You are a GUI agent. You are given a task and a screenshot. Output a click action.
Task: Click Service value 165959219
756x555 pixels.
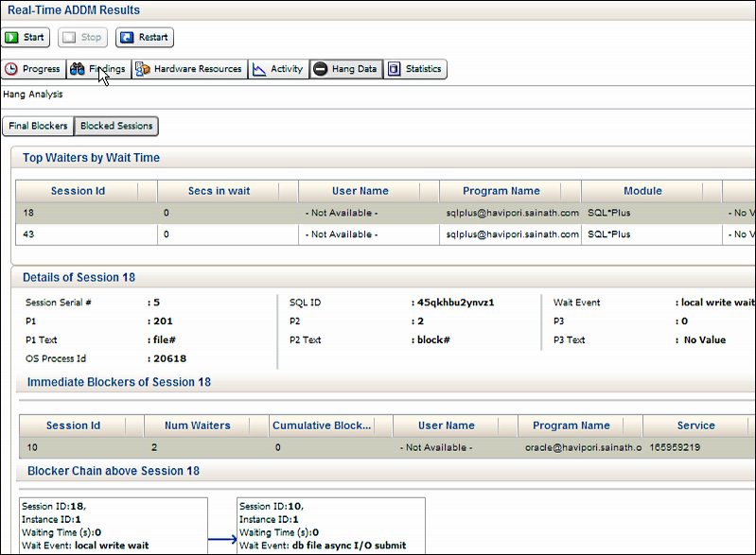[675, 447]
